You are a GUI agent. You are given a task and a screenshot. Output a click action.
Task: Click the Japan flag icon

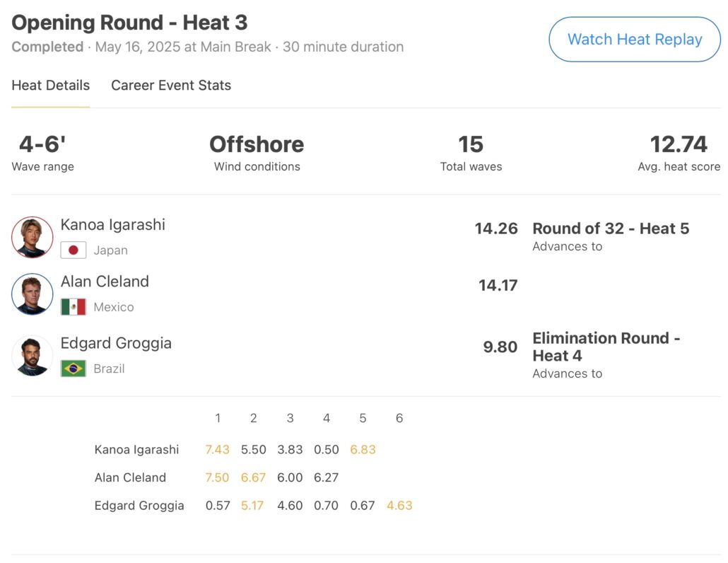point(74,250)
